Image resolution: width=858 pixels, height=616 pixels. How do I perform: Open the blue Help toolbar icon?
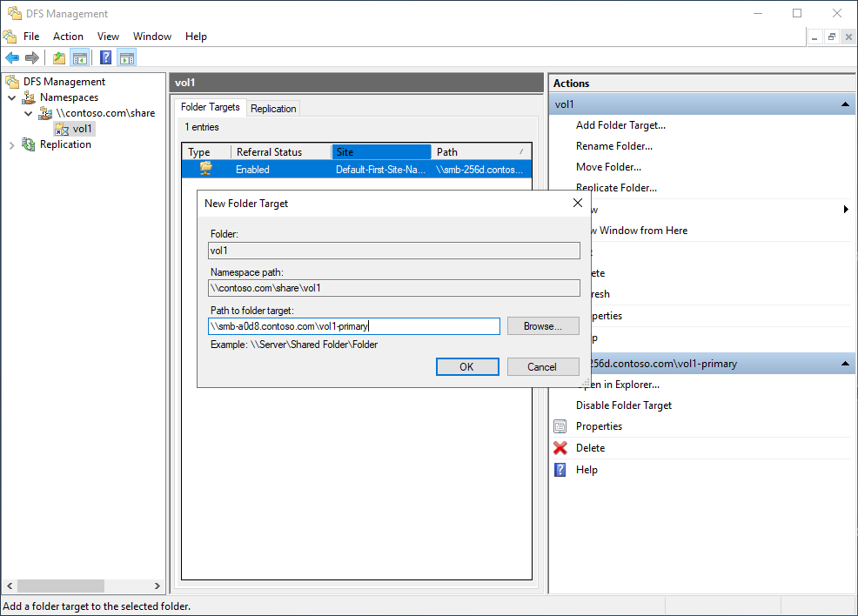click(105, 57)
